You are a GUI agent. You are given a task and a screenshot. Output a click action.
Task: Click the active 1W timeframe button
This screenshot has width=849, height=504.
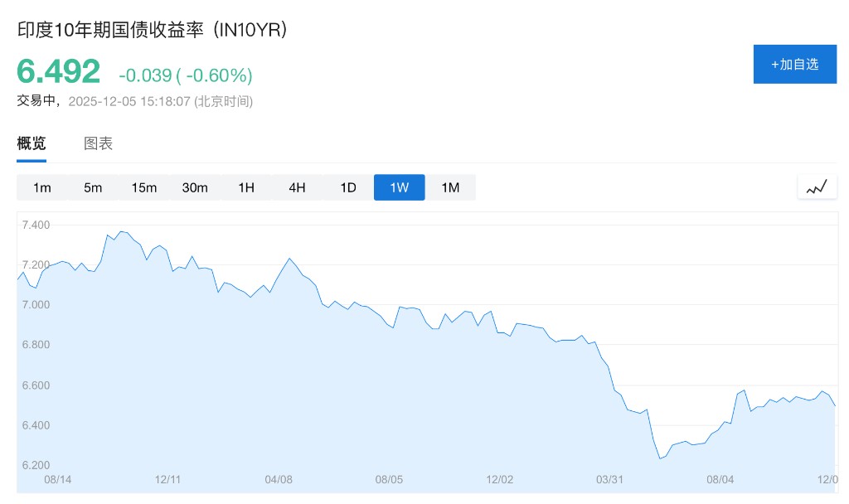coord(399,187)
